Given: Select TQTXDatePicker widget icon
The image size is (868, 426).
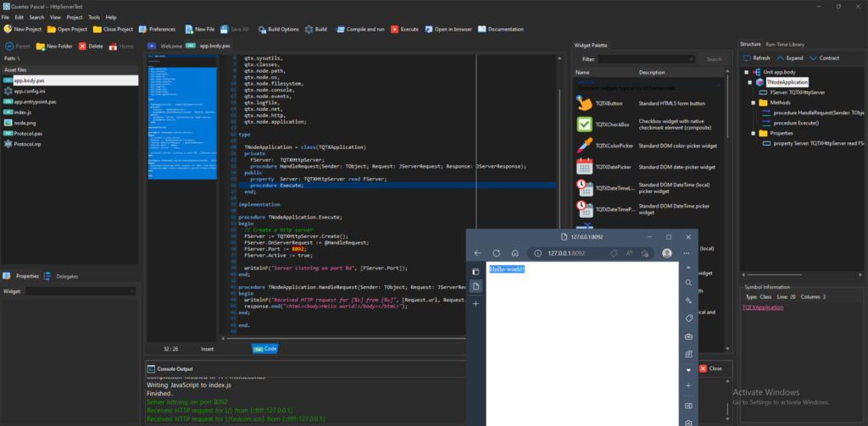Looking at the screenshot, I should pos(584,167).
